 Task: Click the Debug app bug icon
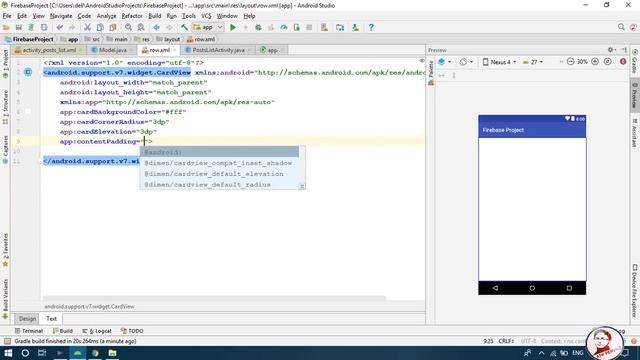pos(258,27)
